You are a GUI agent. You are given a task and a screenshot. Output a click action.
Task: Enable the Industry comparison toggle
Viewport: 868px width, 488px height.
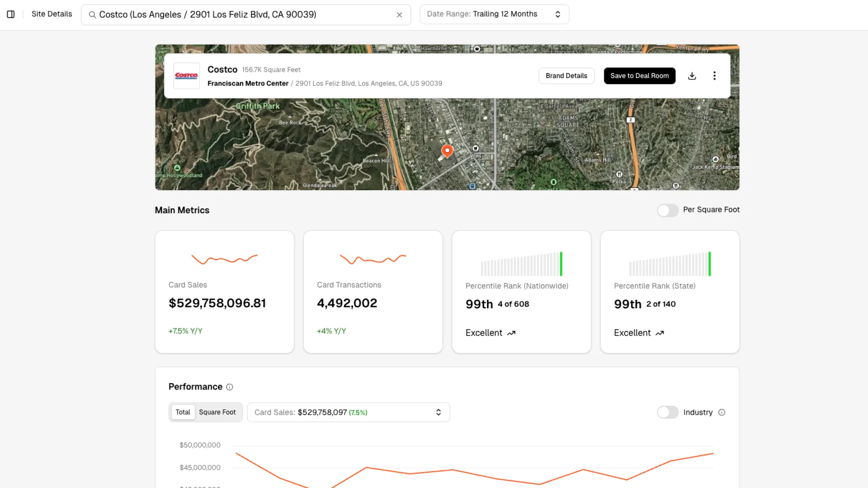668,412
